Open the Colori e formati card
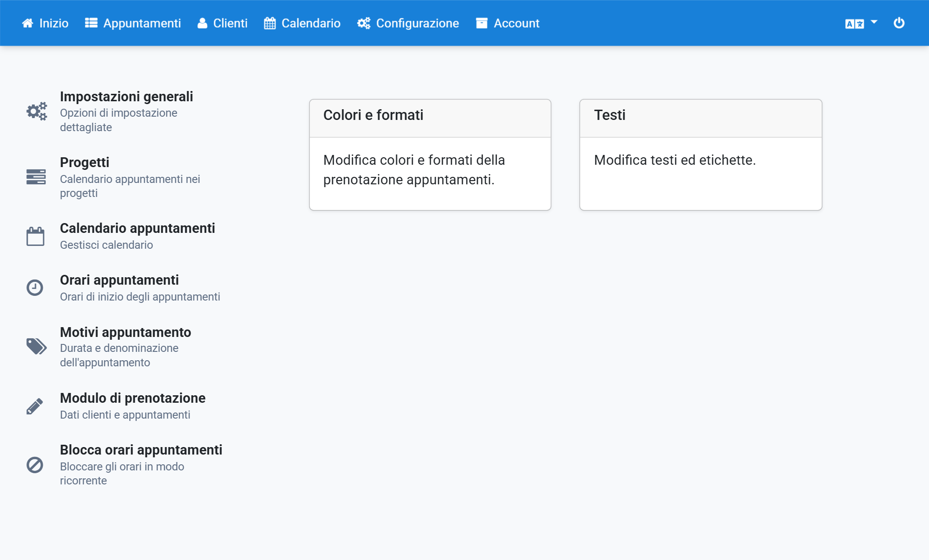 430,155
